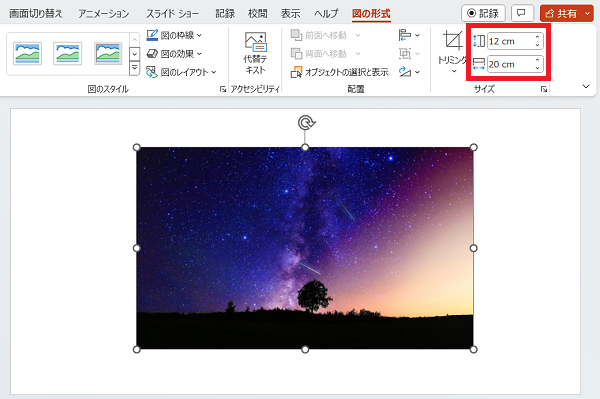This screenshot has width=600, height=399.
Task: Click the top-right resize handle of picture
Action: (473, 148)
